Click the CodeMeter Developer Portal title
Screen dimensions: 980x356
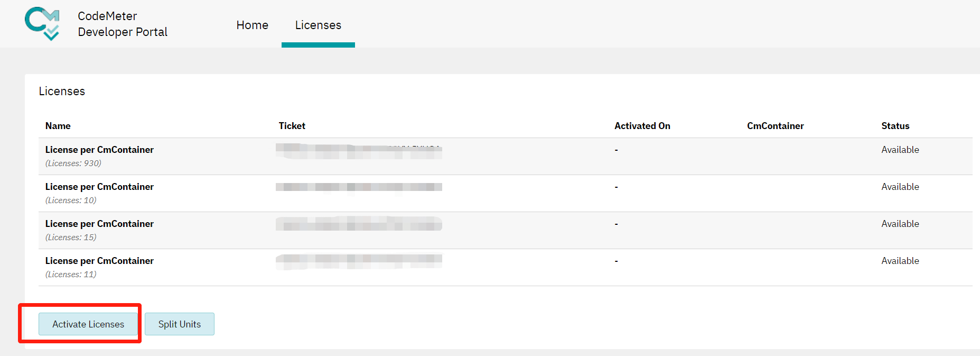coord(122,24)
